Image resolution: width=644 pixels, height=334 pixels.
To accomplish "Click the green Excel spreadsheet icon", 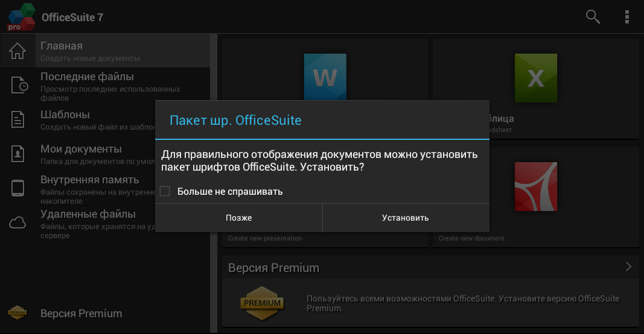I will click(x=535, y=77).
